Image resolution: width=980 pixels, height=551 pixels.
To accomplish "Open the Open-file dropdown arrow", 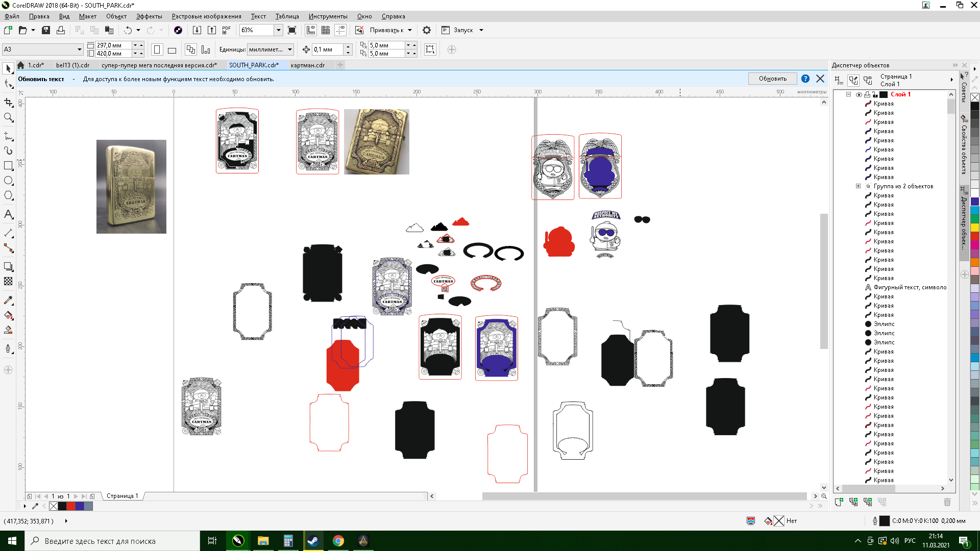I will coord(33,30).
